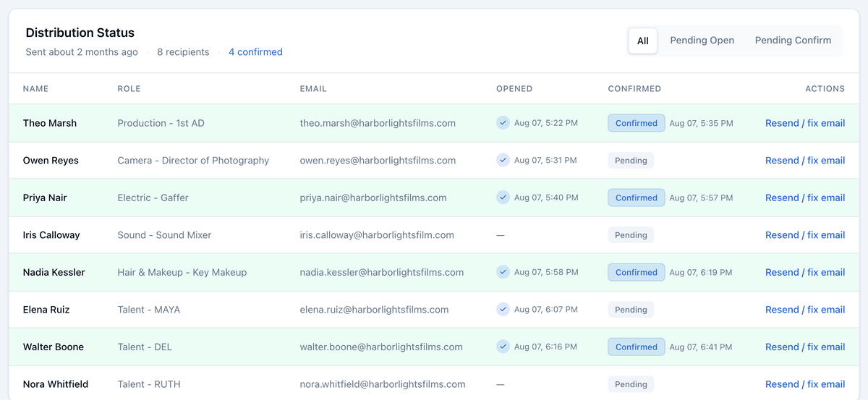Click Pending badge in Iris Calloway row

point(631,235)
